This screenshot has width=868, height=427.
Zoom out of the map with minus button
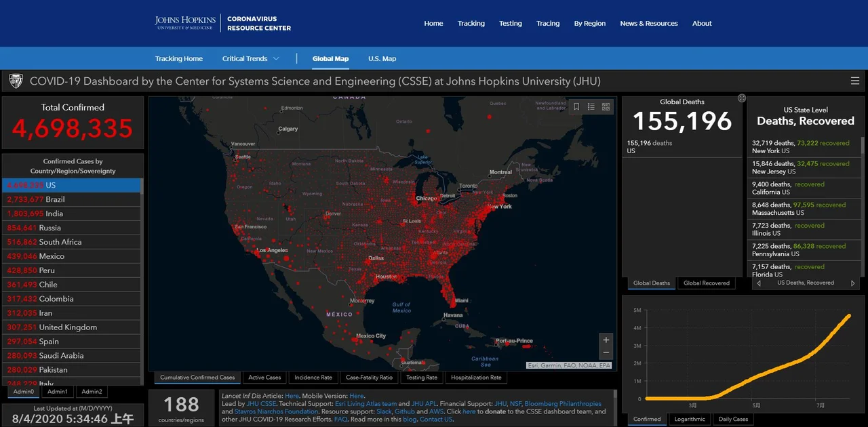pyautogui.click(x=606, y=352)
